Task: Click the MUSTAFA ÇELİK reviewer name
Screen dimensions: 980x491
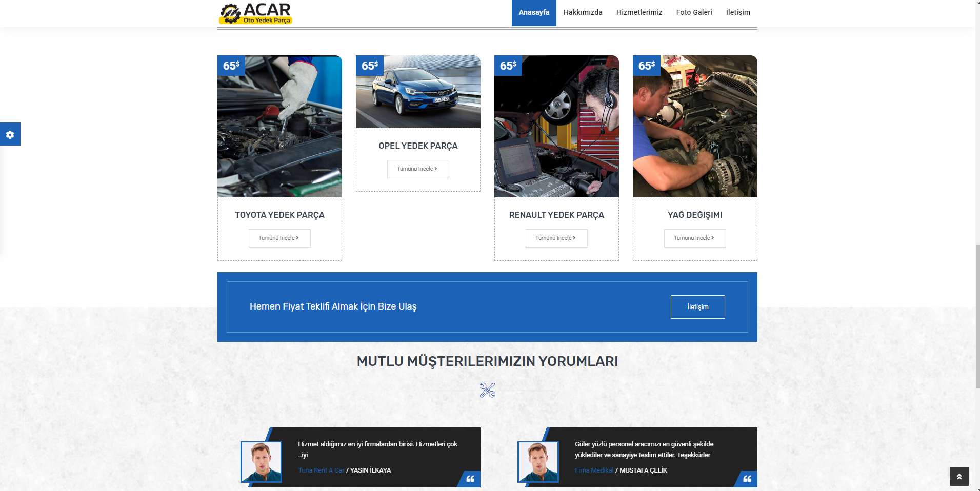Action: tap(643, 470)
